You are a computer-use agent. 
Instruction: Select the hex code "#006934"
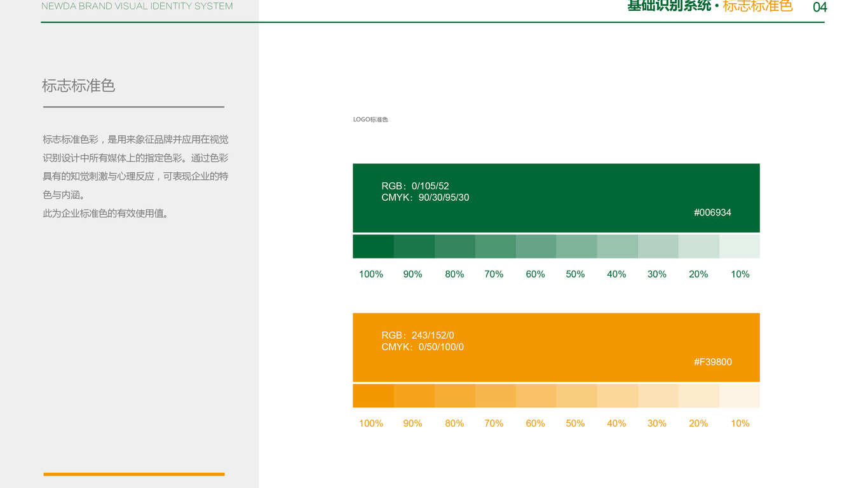(x=712, y=213)
